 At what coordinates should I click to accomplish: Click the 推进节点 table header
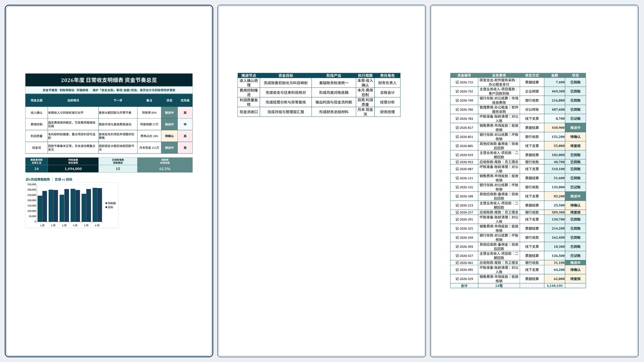pos(249,75)
